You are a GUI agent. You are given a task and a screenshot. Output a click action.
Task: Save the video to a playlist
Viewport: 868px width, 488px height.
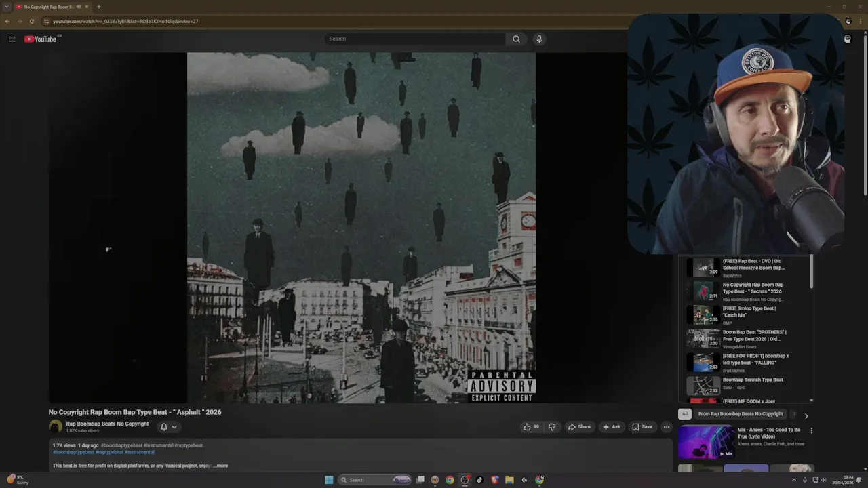pos(642,427)
